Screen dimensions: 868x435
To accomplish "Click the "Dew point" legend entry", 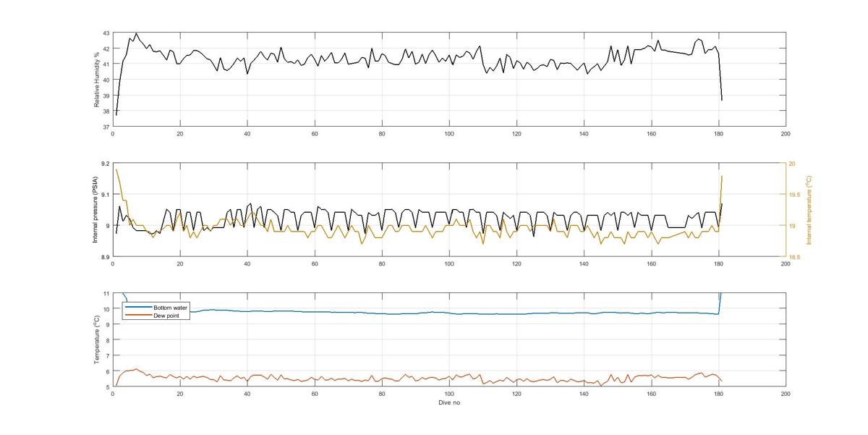I will click(x=166, y=315).
